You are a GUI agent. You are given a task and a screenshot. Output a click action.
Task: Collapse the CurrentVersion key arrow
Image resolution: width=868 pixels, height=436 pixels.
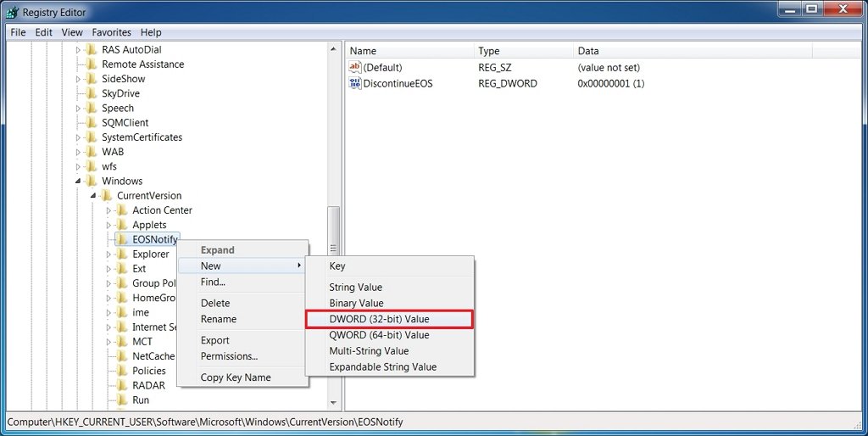pos(93,196)
